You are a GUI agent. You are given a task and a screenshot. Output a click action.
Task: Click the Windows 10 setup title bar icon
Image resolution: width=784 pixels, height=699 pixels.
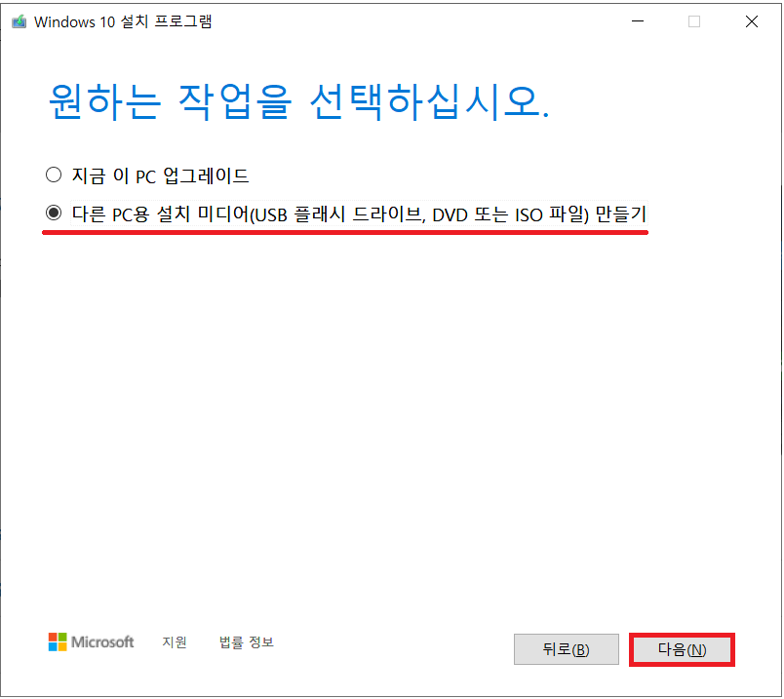(x=19, y=21)
